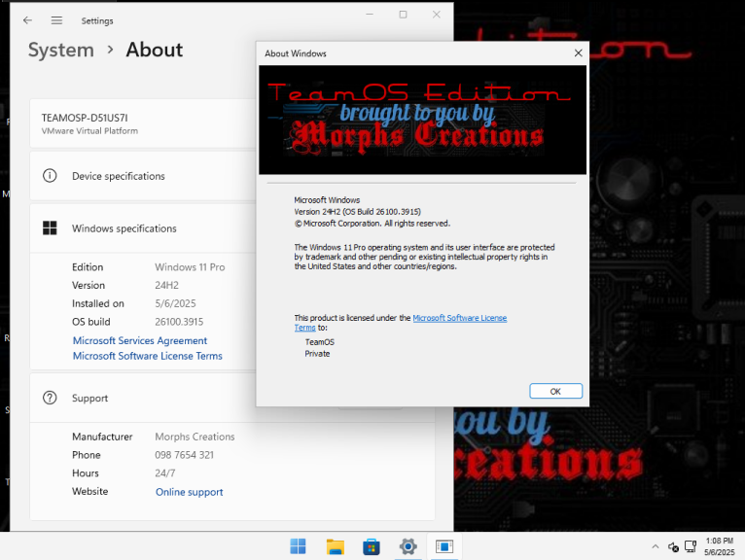The height and width of the screenshot is (560, 745).
Task: Click the Manufacturer value Morphs Creations
Action: click(195, 437)
